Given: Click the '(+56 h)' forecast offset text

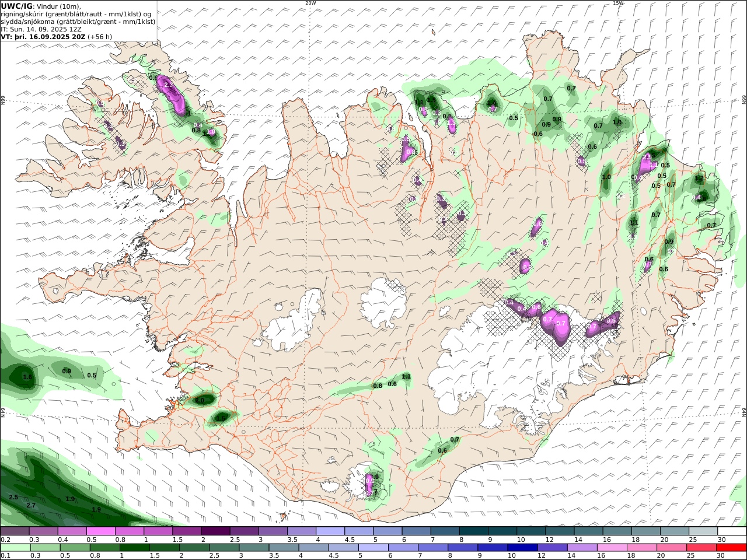Looking at the screenshot, I should [100, 36].
